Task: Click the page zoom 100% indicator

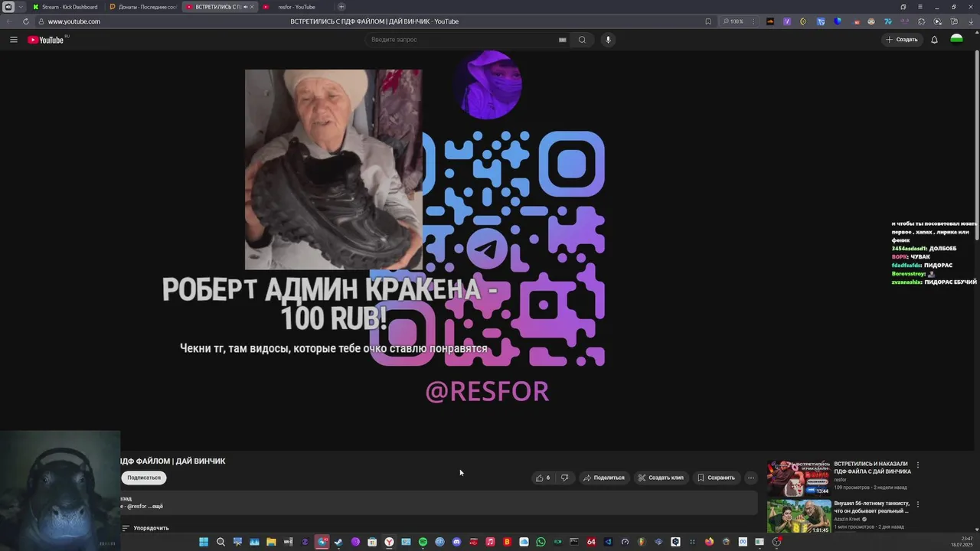Action: 735,21
